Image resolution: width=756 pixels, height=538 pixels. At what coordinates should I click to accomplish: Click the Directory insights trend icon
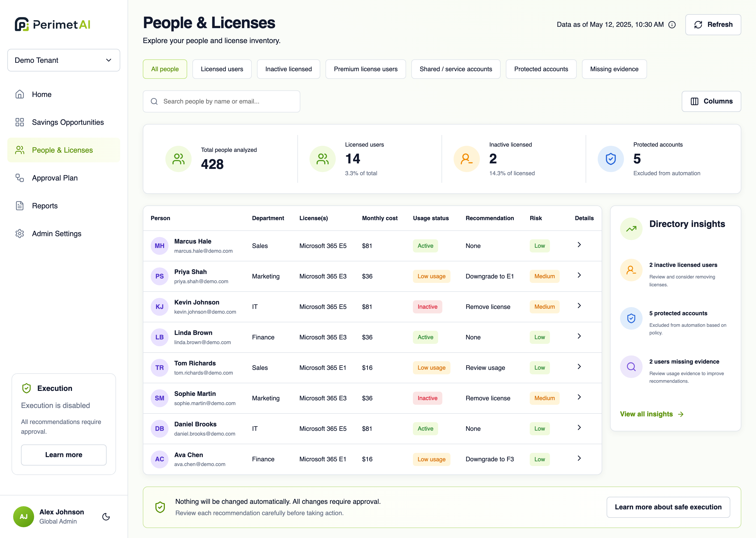click(631, 229)
